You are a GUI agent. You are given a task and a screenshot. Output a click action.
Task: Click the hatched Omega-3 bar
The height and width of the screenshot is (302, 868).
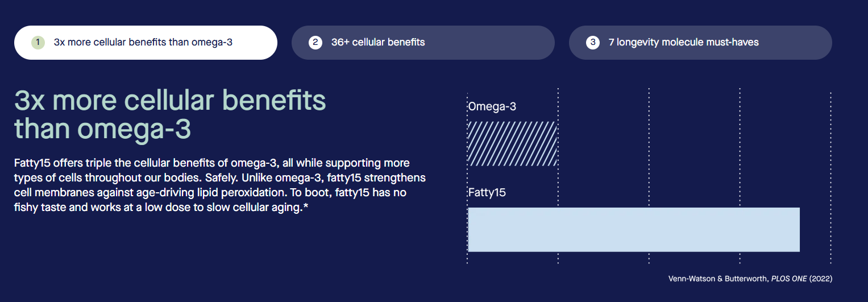coord(512,143)
